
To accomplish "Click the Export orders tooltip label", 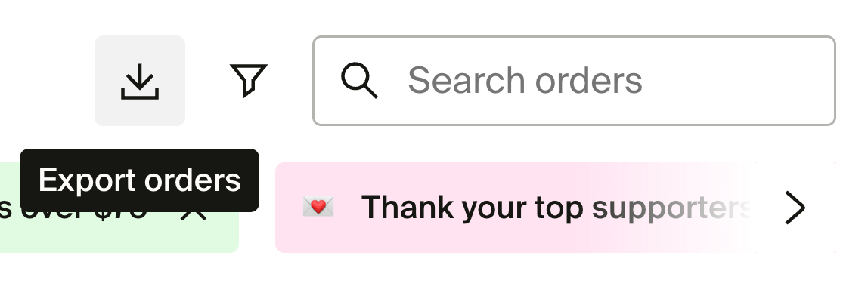I will point(139,180).
